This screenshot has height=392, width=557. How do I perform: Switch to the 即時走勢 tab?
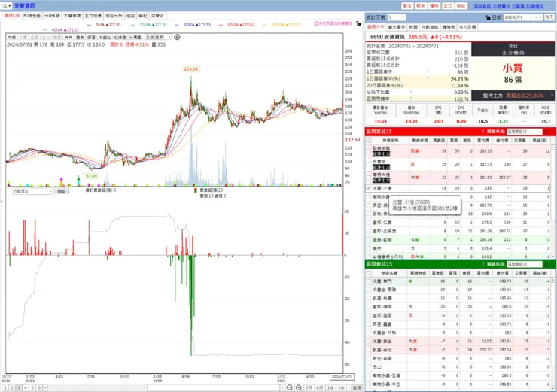(x=32, y=16)
